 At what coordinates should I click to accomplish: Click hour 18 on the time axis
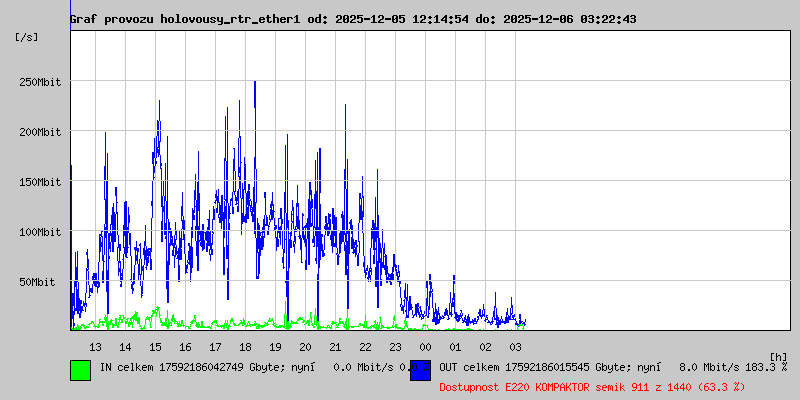click(245, 346)
